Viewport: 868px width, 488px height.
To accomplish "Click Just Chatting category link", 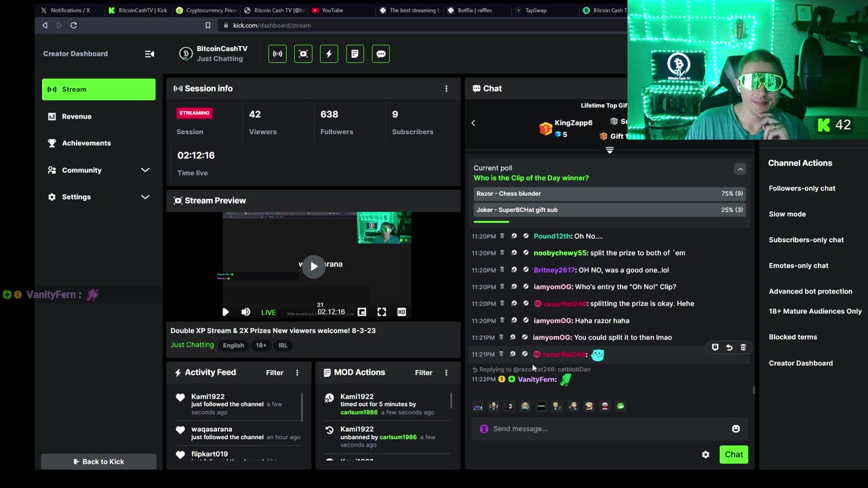I will (192, 345).
